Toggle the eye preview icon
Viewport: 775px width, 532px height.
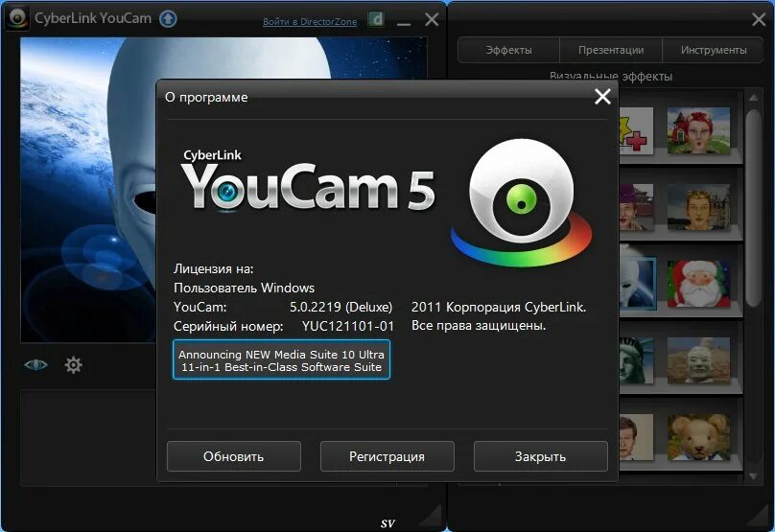click(x=35, y=365)
